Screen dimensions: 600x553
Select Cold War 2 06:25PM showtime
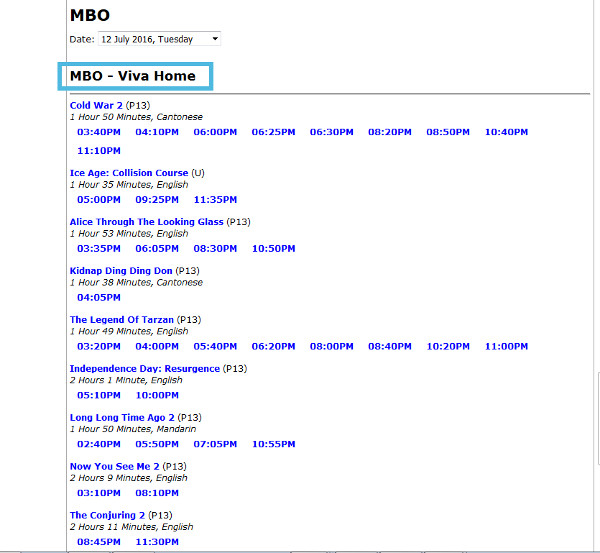point(273,132)
